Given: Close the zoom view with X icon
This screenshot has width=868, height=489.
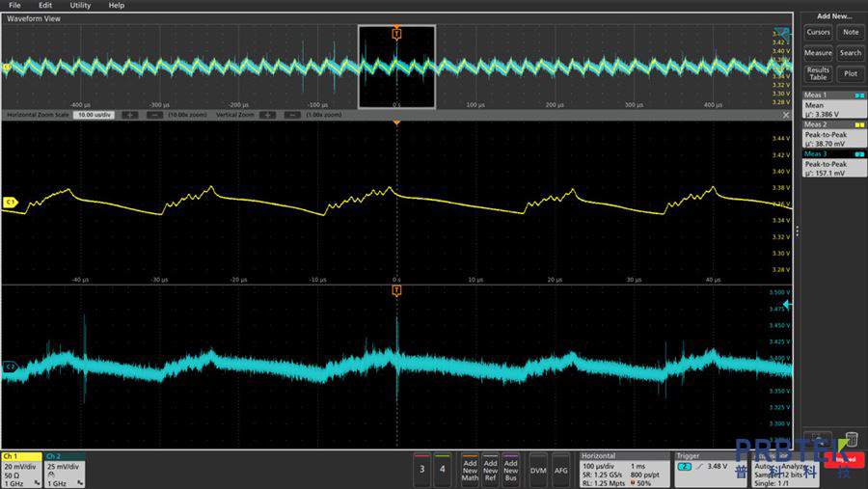Looking at the screenshot, I should (787, 115).
